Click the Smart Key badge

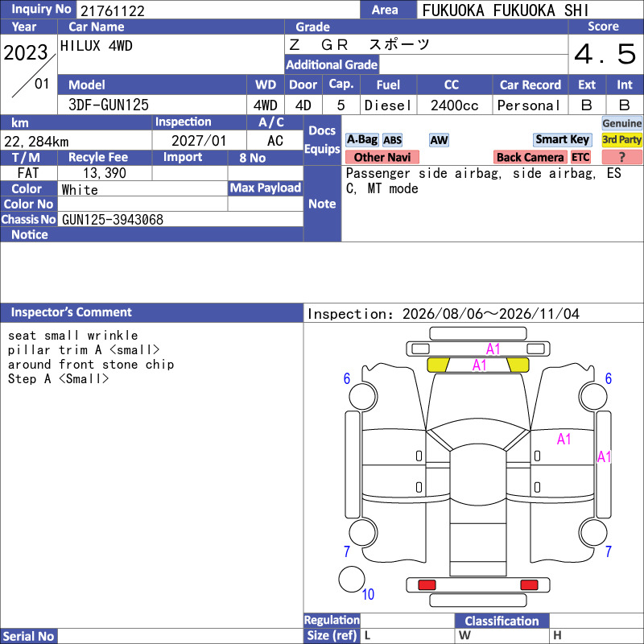pyautogui.click(x=562, y=139)
